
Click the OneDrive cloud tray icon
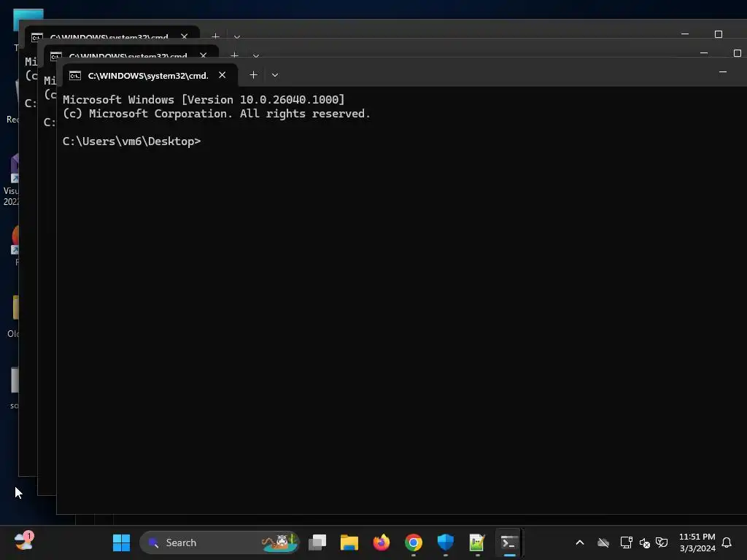click(603, 542)
